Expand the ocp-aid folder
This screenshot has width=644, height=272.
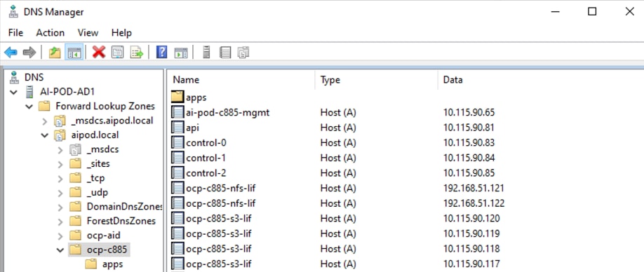point(60,236)
